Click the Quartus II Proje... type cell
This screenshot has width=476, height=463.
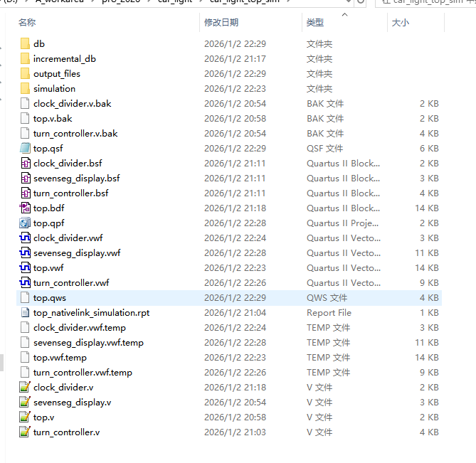click(342, 223)
